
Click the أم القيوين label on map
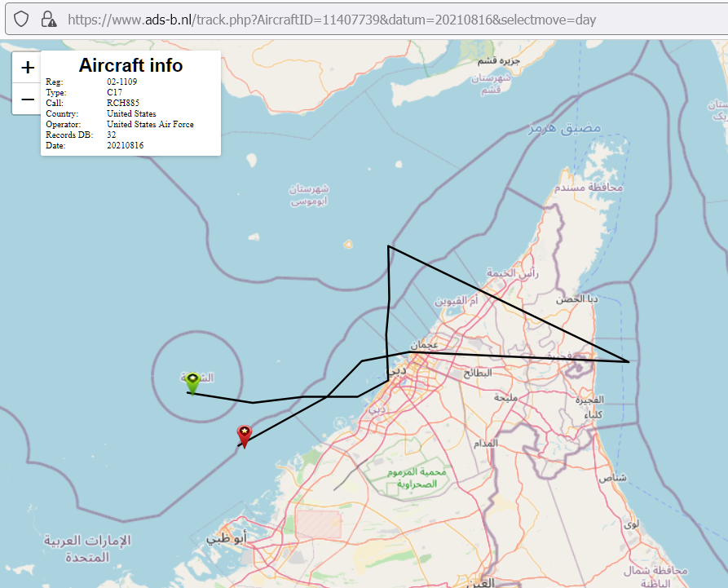(457, 301)
